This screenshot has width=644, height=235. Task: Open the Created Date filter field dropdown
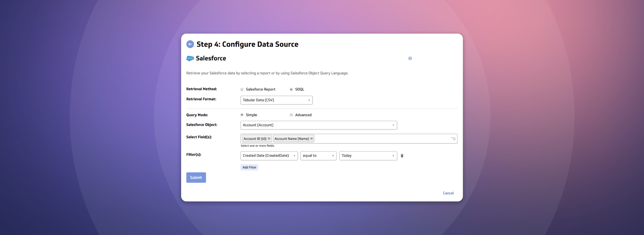point(269,156)
